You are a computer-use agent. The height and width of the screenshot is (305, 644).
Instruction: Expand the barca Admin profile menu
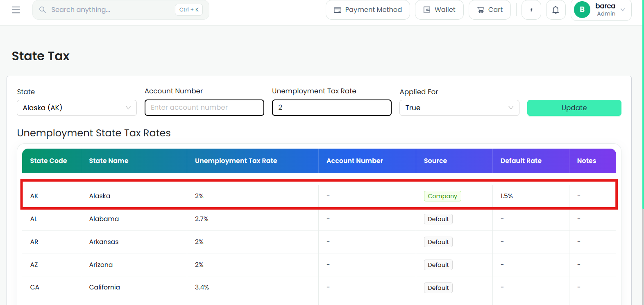point(601,10)
